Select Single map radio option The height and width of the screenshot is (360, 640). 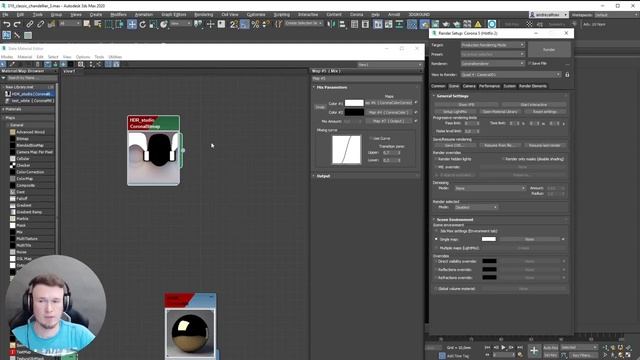pyautogui.click(x=436, y=239)
